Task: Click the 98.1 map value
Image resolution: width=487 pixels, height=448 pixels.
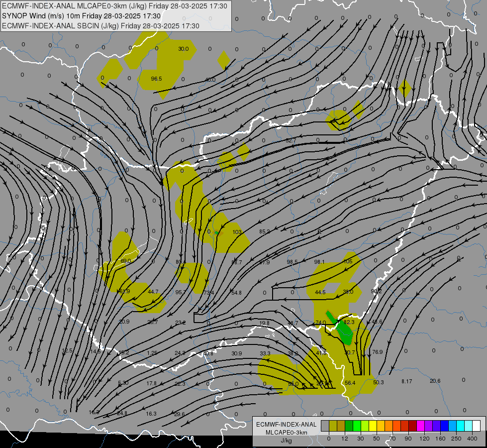Action: 319,262
